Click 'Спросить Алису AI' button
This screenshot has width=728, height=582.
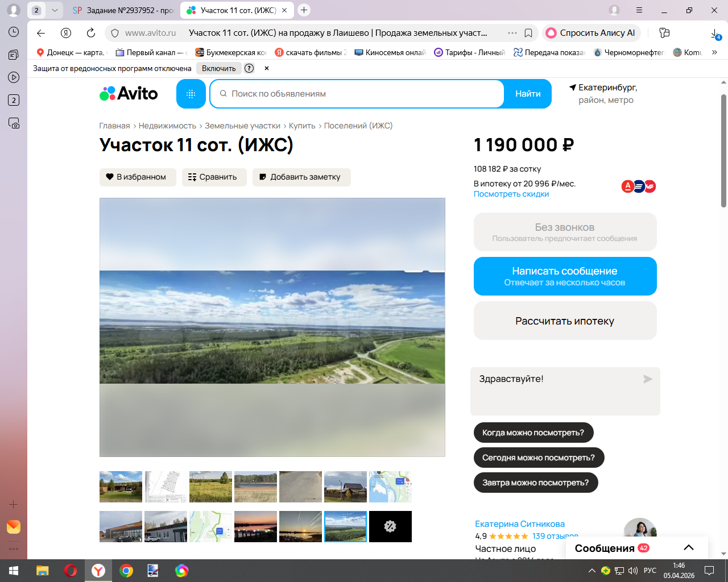point(591,33)
